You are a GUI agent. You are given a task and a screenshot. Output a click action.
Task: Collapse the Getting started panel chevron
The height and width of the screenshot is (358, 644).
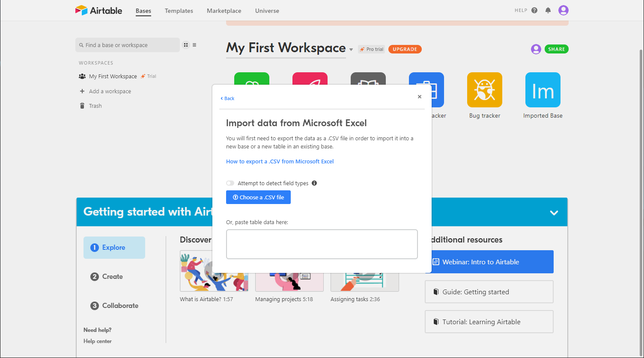(554, 213)
